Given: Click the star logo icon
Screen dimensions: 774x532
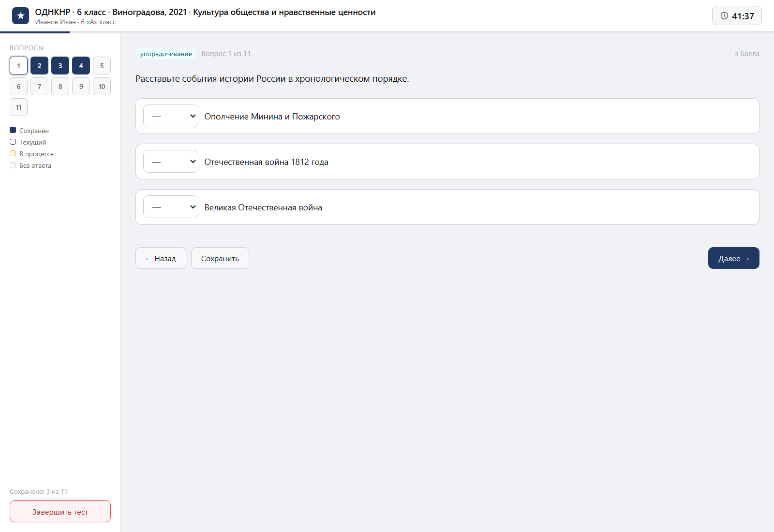Looking at the screenshot, I should click(x=20, y=16).
